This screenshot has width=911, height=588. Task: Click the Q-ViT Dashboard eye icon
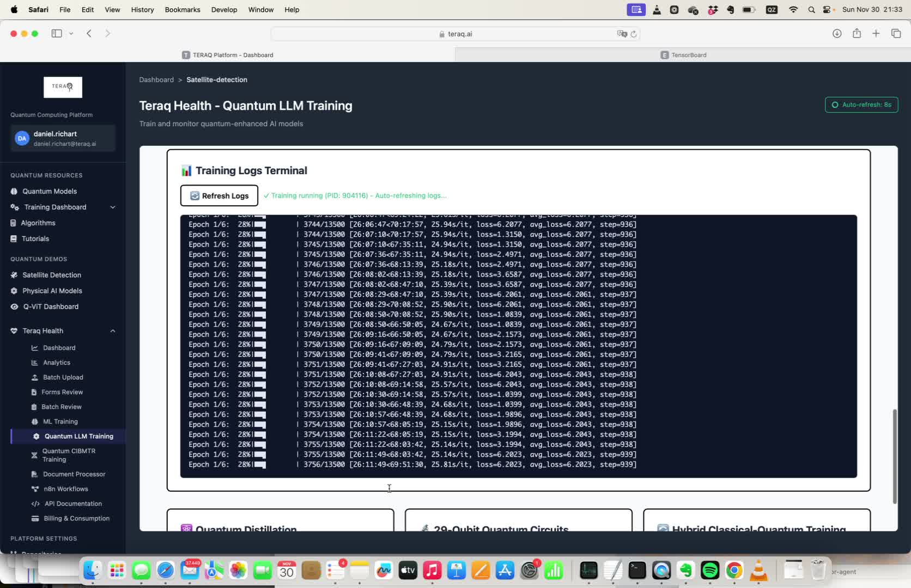click(x=14, y=307)
